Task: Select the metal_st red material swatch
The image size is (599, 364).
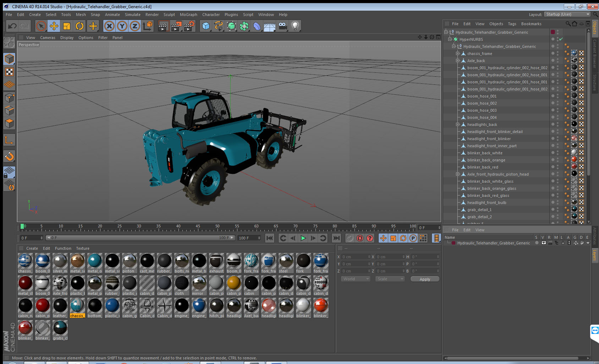Action: click(25, 286)
